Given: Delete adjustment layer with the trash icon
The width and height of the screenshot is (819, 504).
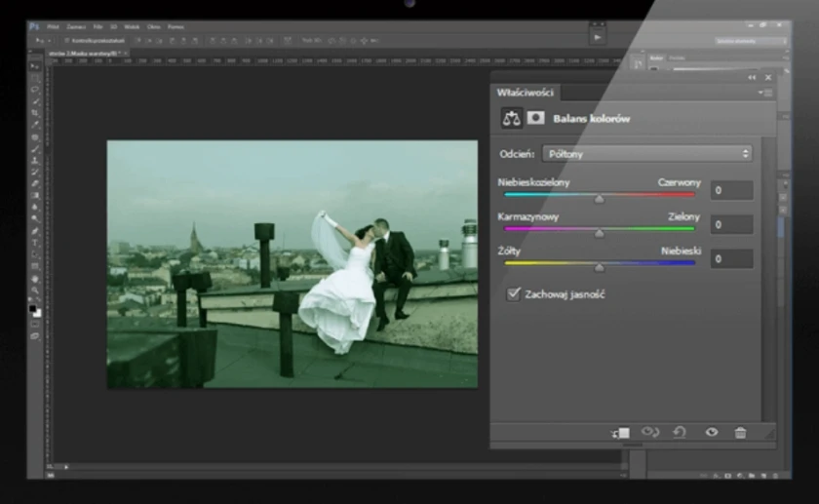Looking at the screenshot, I should [740, 432].
